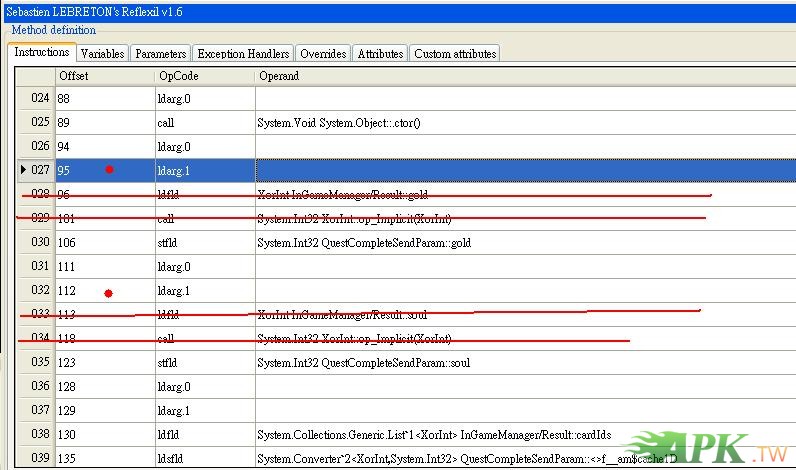Select the System.Object::.ctor() call operand

[339, 123]
